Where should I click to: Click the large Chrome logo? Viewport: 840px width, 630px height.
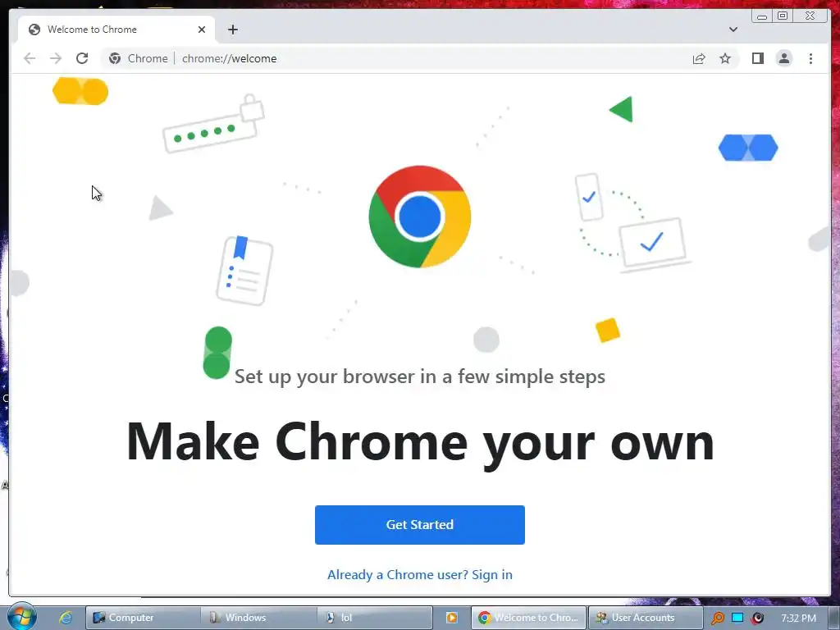point(420,217)
